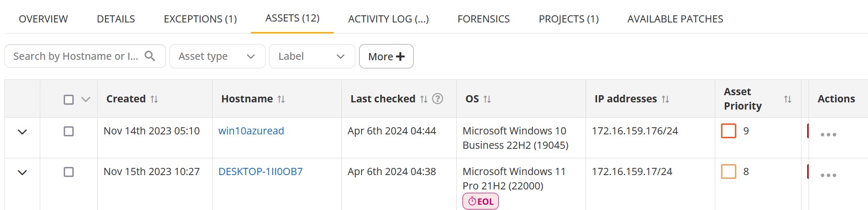This screenshot has width=868, height=210.
Task: Sort by Created column
Action: pyautogui.click(x=154, y=99)
